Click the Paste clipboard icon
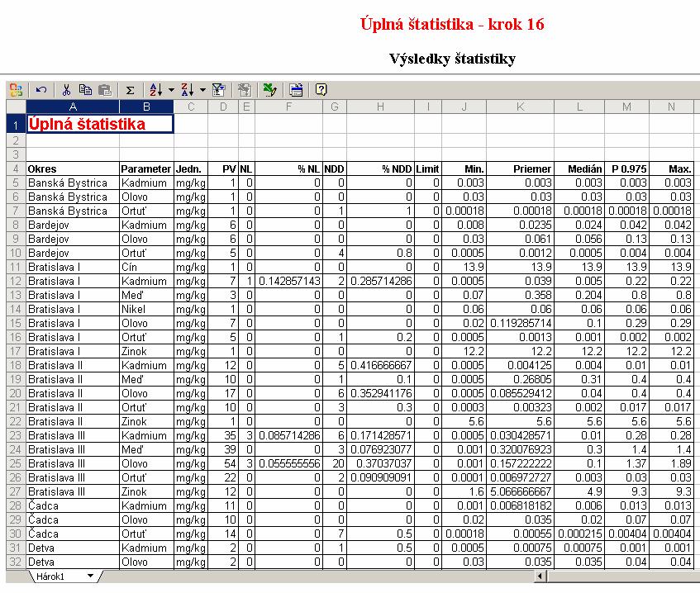Viewport: 700px width, 593px height. point(104,90)
